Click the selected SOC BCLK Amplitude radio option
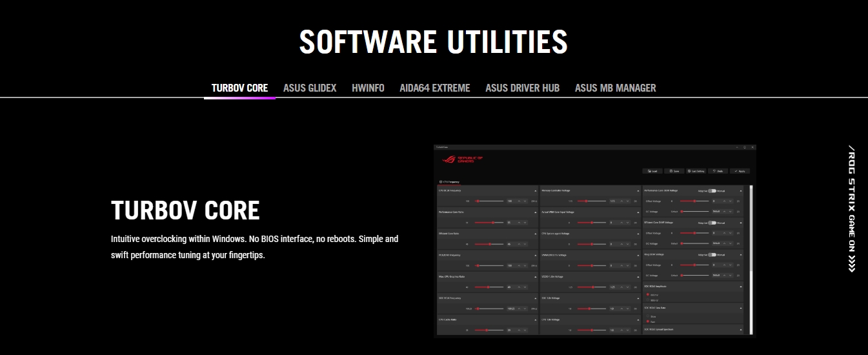This screenshot has height=355, width=868. pos(648,294)
